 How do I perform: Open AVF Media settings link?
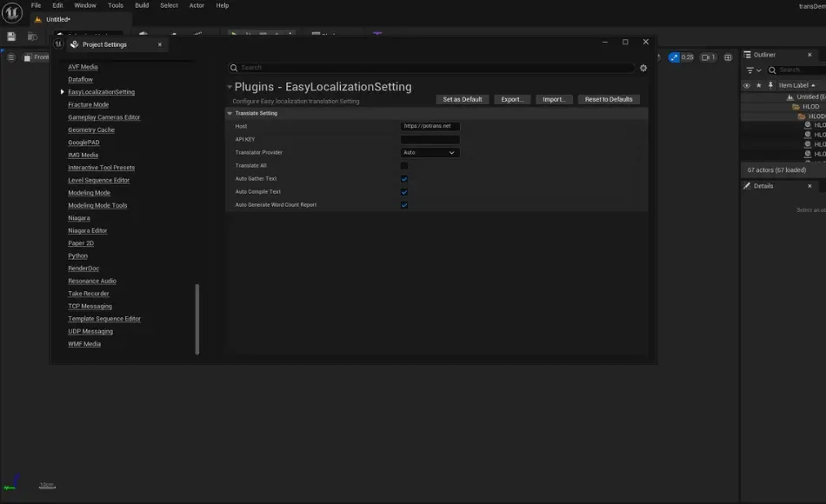pyautogui.click(x=83, y=67)
